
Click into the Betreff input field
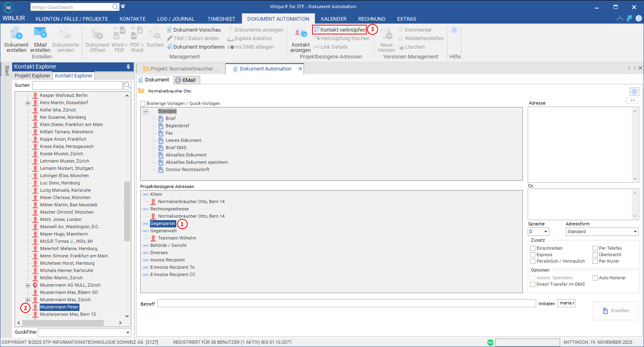coord(347,303)
